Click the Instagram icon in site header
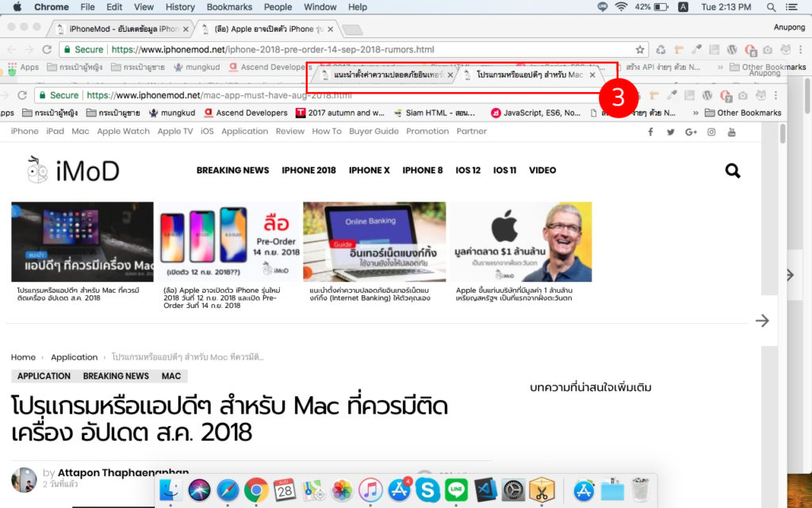Screen dimensions: 812x508 click(x=710, y=132)
